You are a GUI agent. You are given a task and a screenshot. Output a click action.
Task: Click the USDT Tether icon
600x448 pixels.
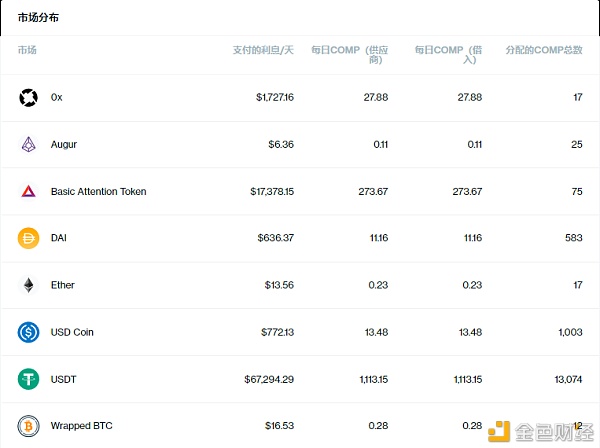pyautogui.click(x=28, y=379)
